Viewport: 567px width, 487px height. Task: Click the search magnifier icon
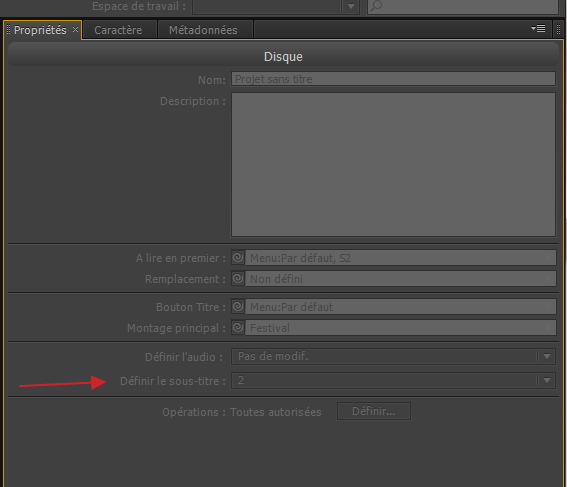point(376,5)
